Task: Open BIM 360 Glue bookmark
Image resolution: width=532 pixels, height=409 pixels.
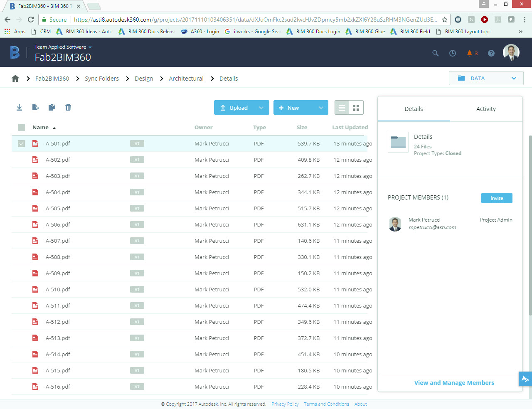Action: point(365,32)
